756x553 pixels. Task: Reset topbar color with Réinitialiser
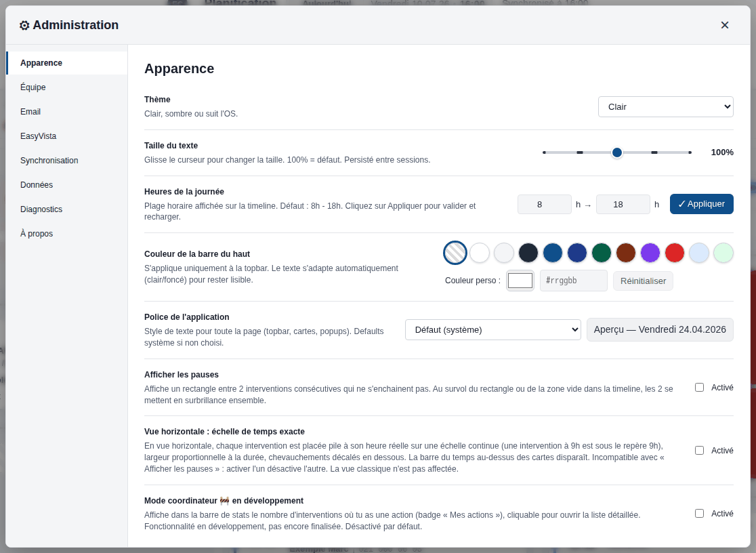pos(643,281)
